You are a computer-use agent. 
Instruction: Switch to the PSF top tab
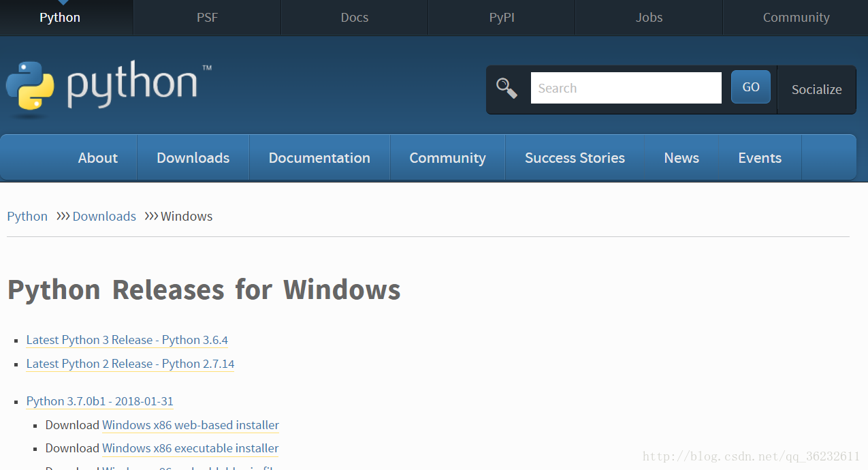207,18
